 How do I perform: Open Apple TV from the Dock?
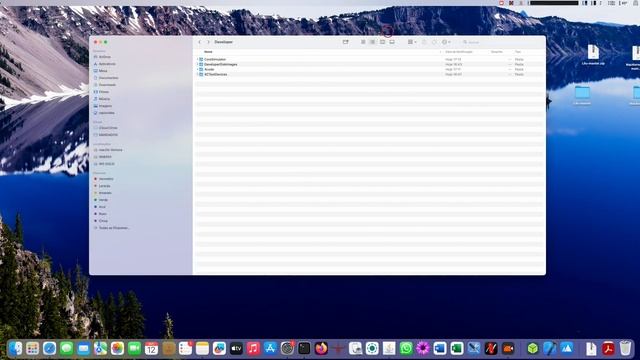pyautogui.click(x=236, y=349)
